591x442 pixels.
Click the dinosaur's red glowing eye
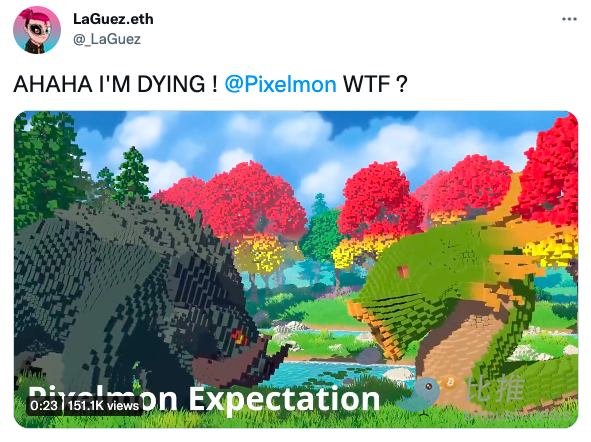[x=239, y=336]
